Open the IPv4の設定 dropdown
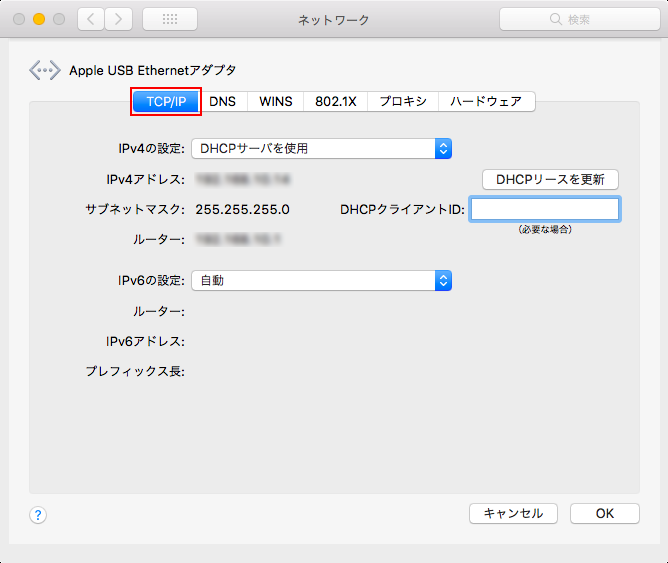The height and width of the screenshot is (563, 668). pyautogui.click(x=321, y=149)
